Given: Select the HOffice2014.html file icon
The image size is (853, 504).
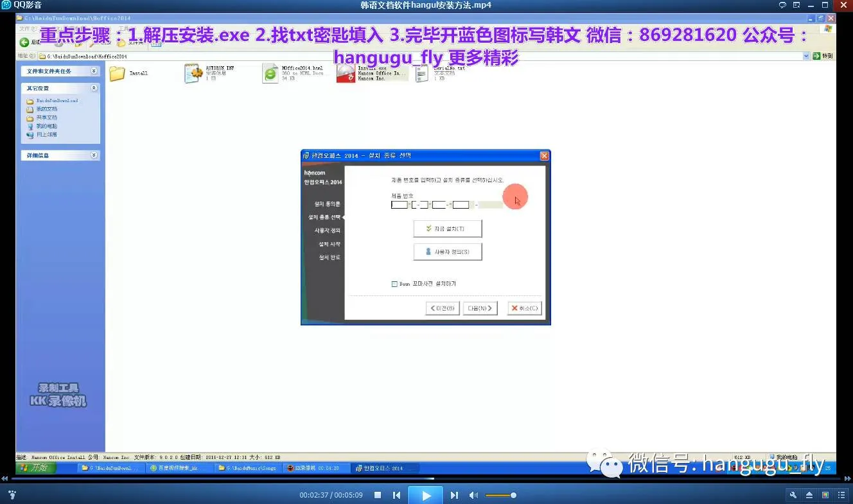Looking at the screenshot, I should pyautogui.click(x=270, y=74).
